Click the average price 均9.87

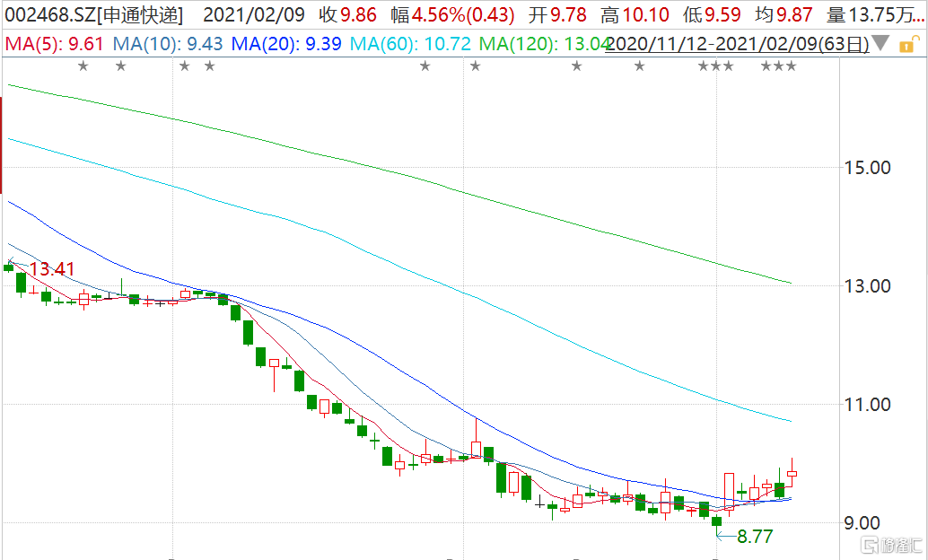[x=784, y=14]
